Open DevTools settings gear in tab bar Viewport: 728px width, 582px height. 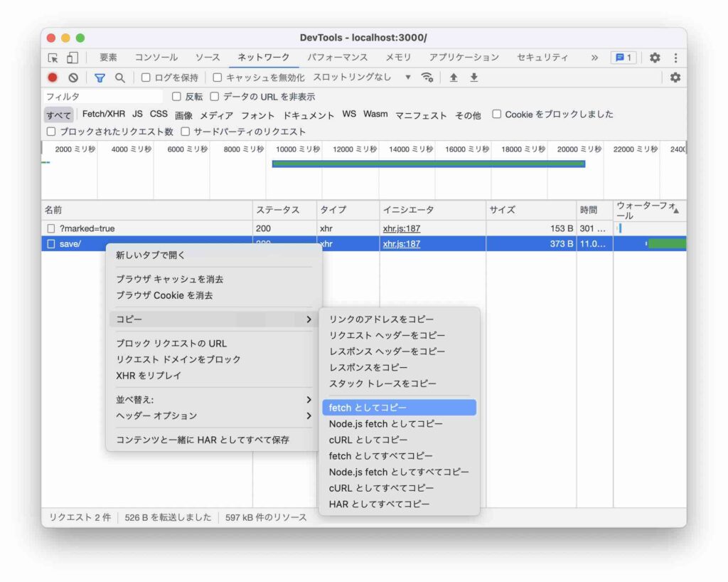point(655,58)
